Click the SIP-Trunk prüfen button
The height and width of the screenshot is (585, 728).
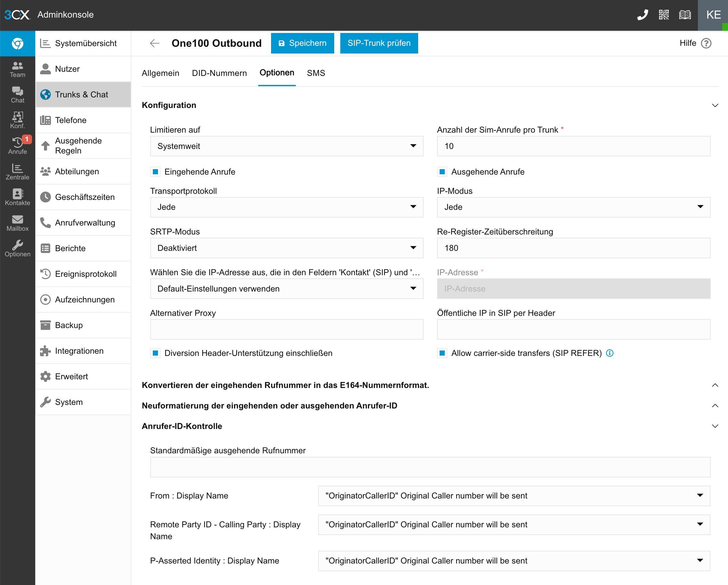coord(379,43)
